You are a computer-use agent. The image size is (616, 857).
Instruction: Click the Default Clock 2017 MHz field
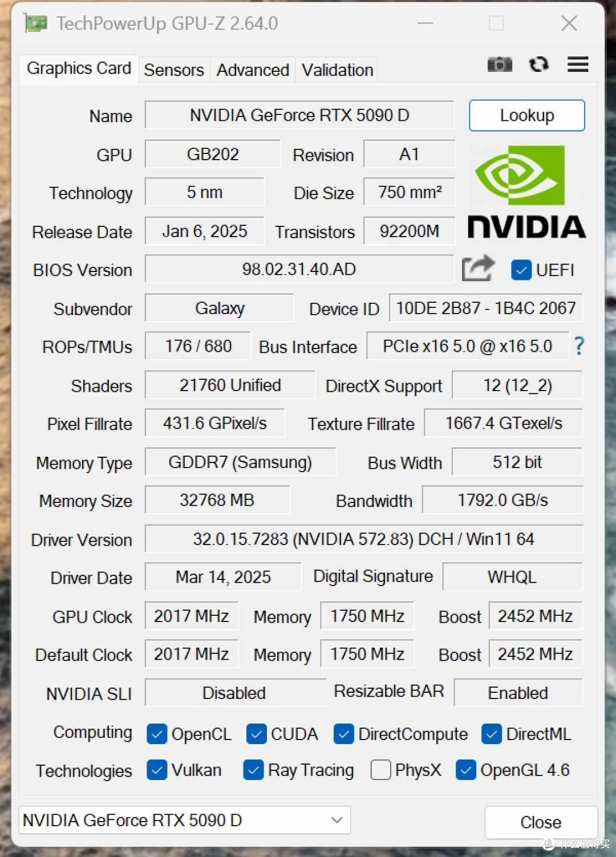click(x=192, y=654)
